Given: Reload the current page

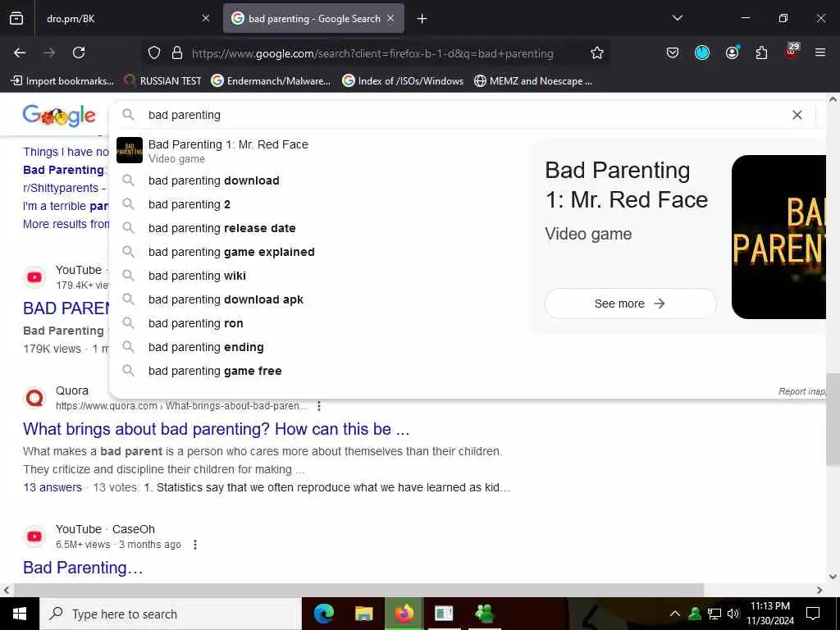Looking at the screenshot, I should [x=79, y=52].
